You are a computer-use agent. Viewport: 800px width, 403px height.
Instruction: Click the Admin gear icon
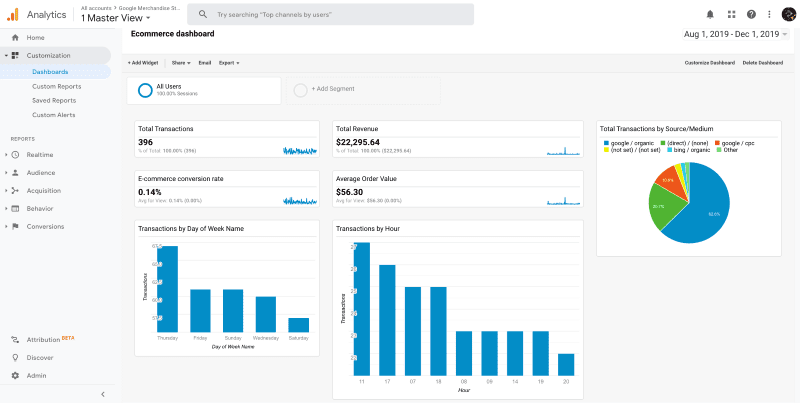(x=15, y=375)
